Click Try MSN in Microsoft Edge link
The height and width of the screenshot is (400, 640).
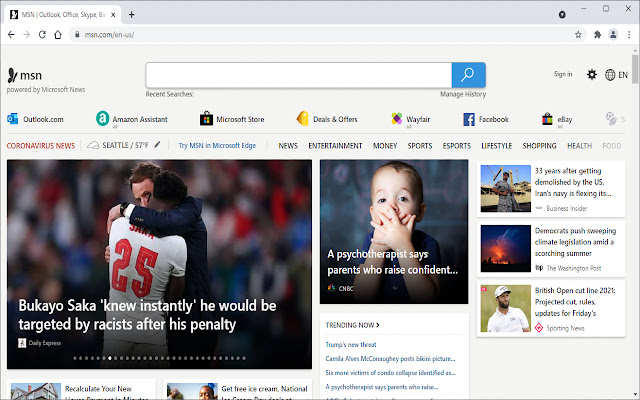pos(217,145)
